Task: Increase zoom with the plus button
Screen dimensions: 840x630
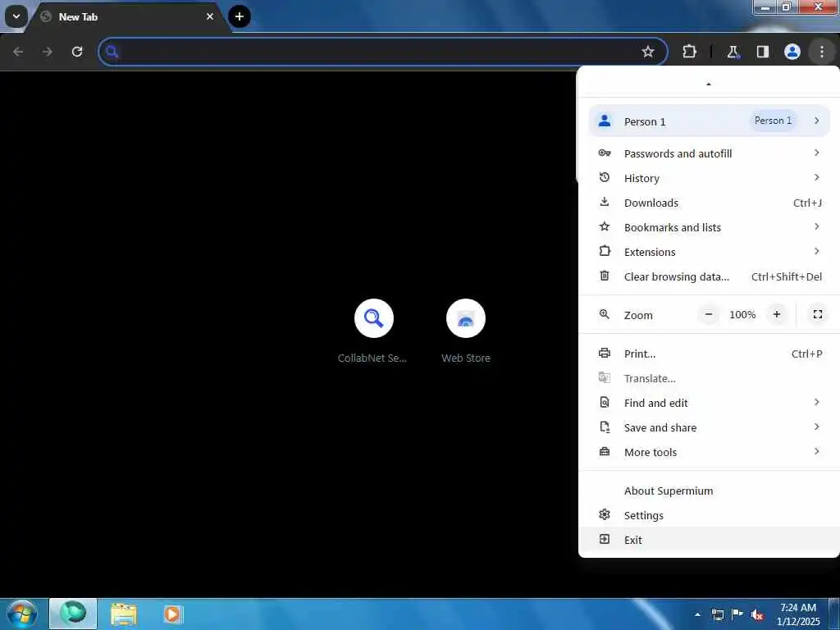Action: click(776, 314)
